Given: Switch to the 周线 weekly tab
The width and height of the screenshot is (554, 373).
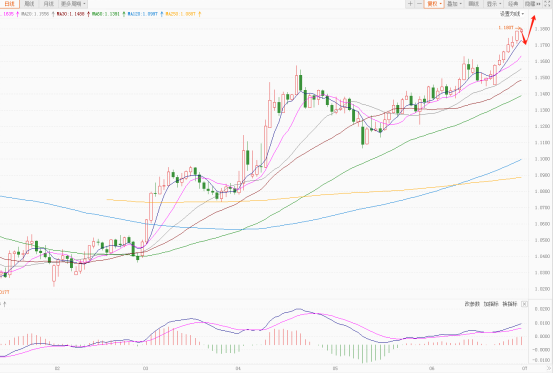Looking at the screenshot, I should (x=29, y=4).
